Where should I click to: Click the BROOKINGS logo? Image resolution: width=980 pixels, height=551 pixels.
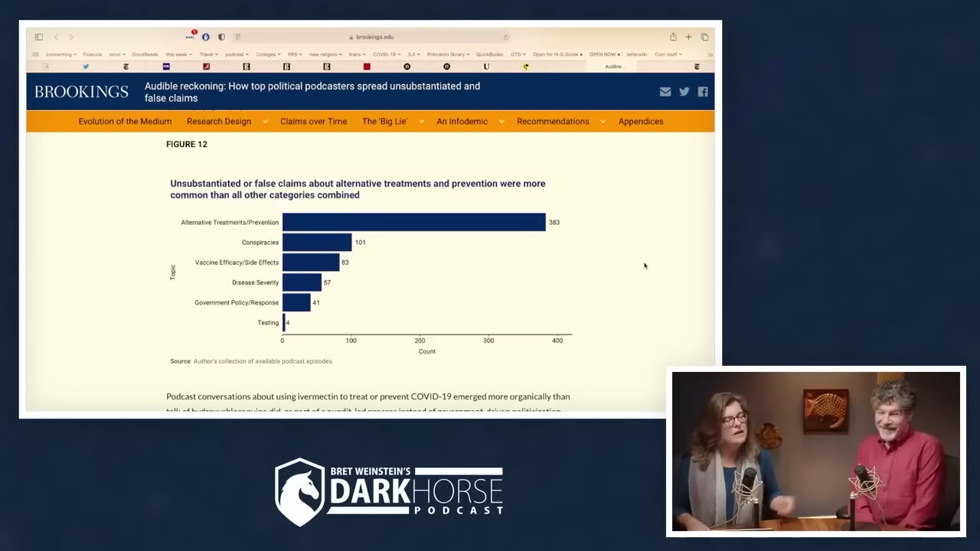81,92
